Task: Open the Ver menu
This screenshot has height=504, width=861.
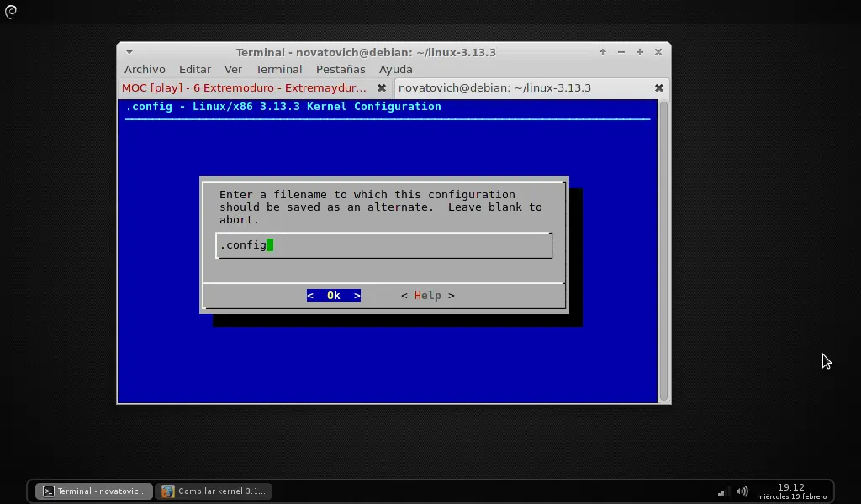Action: pyautogui.click(x=233, y=69)
